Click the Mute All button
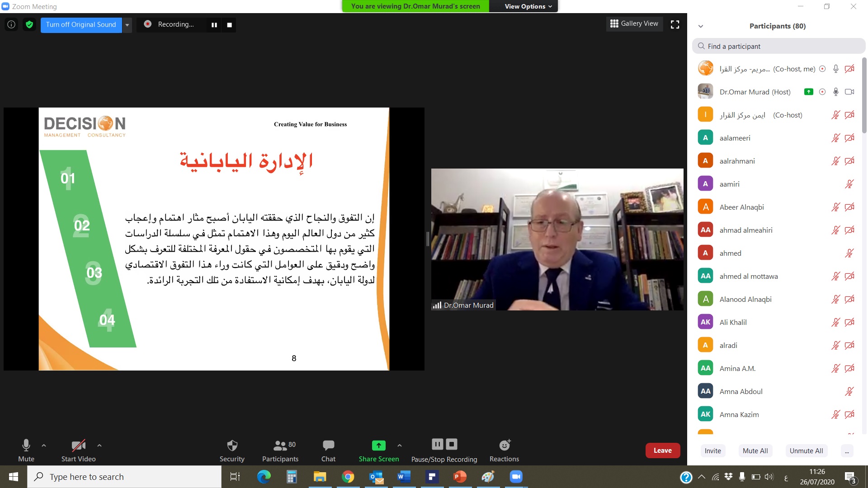Screen dimensions: 868x488 tap(755, 450)
